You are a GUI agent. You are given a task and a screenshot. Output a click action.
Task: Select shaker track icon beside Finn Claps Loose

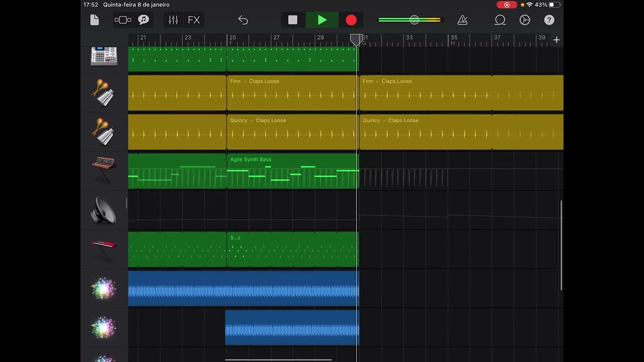point(103,93)
